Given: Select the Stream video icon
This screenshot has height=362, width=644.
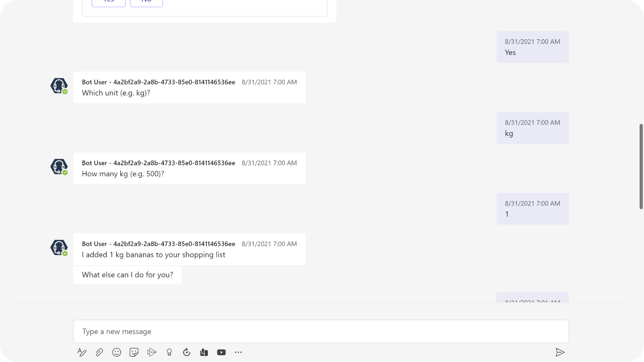Looking at the screenshot, I should tap(152, 352).
